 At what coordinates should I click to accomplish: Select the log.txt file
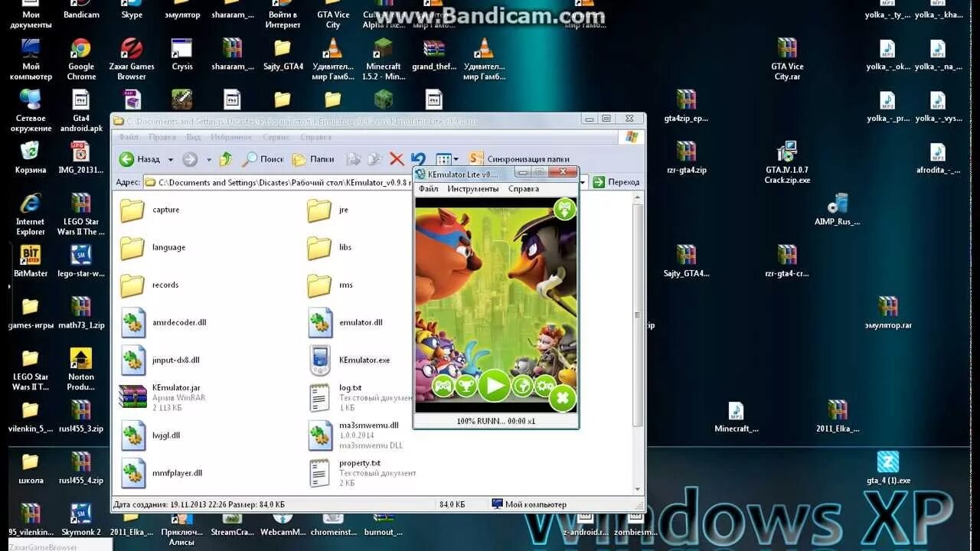[x=360, y=397]
